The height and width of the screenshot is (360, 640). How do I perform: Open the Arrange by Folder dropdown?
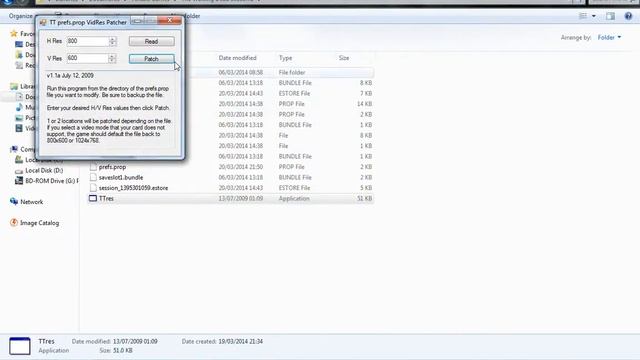pos(609,38)
